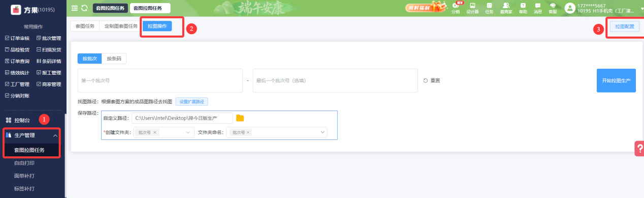The image size is (644, 198).
Task: Open the 消息 messages icon
Action: tap(537, 8)
